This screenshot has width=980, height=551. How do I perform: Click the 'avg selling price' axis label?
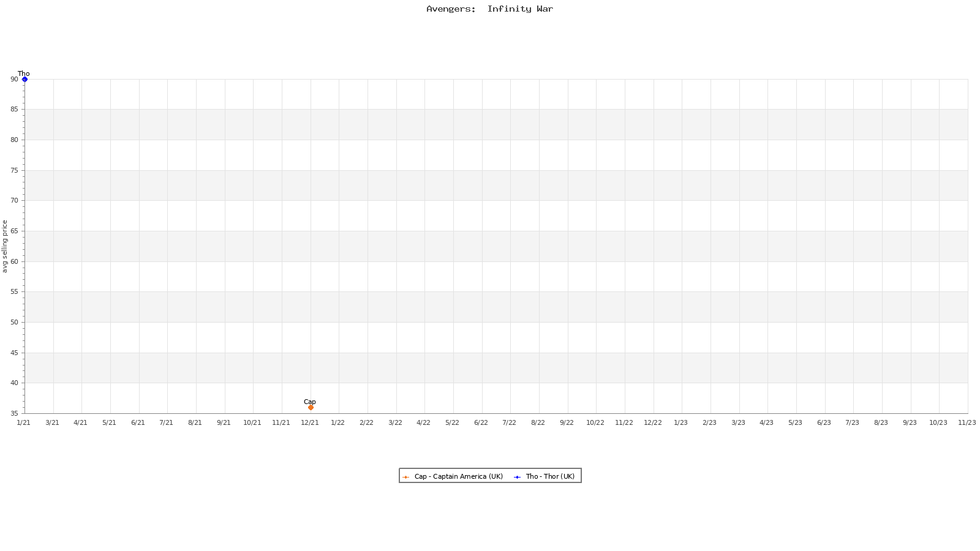click(5, 246)
